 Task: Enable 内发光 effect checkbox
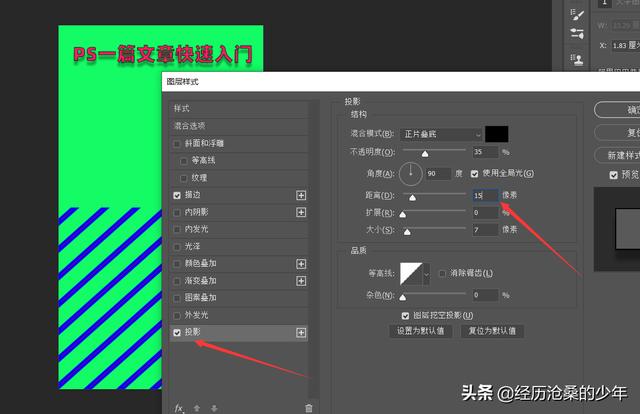pyautogui.click(x=177, y=229)
